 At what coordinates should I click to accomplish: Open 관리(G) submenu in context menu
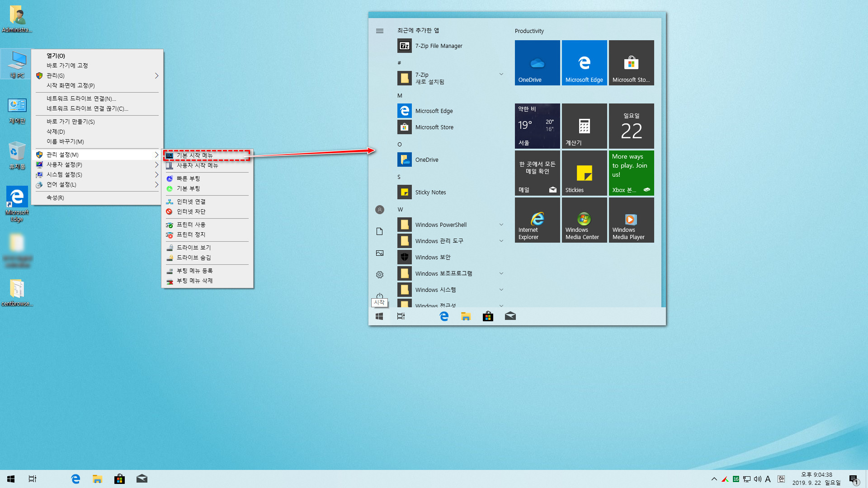[97, 75]
